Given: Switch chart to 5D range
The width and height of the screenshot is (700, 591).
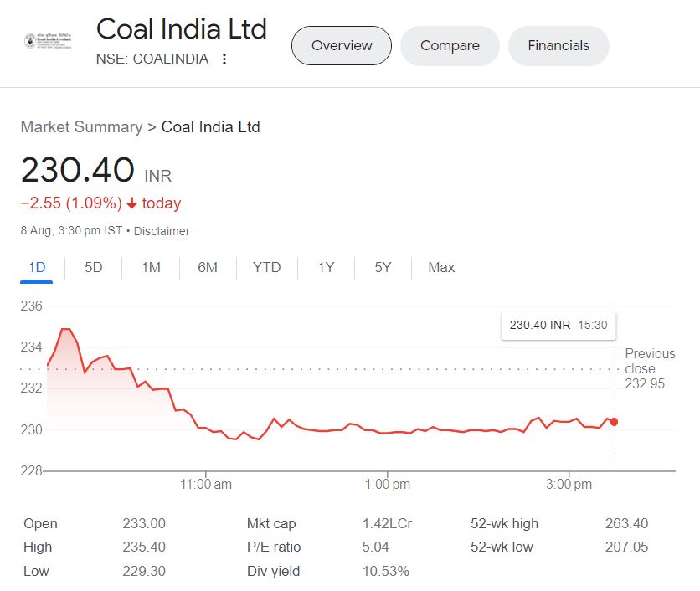Looking at the screenshot, I should point(94,268).
